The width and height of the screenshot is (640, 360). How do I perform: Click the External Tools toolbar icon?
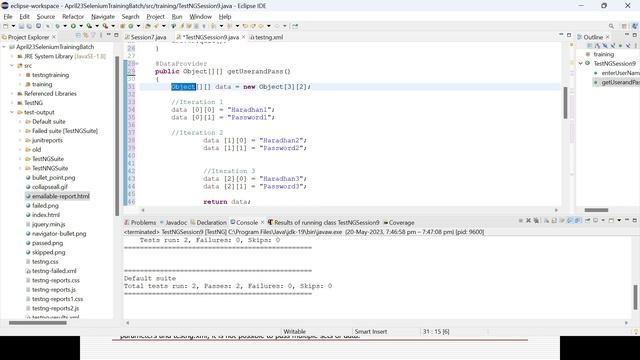point(105,26)
